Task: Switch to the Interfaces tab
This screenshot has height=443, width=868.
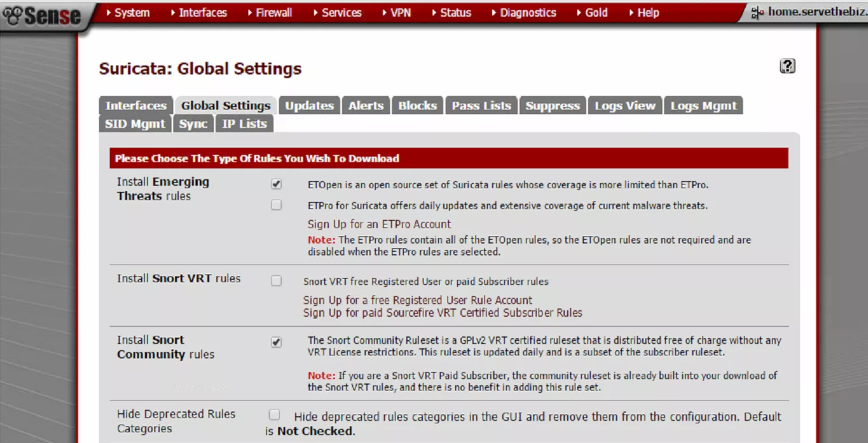Action: click(136, 105)
